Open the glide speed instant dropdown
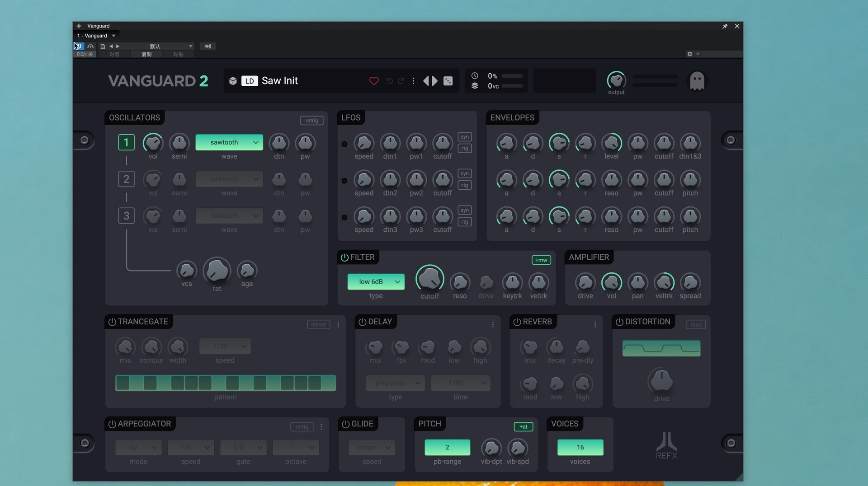The width and height of the screenshot is (868, 486). (x=372, y=448)
